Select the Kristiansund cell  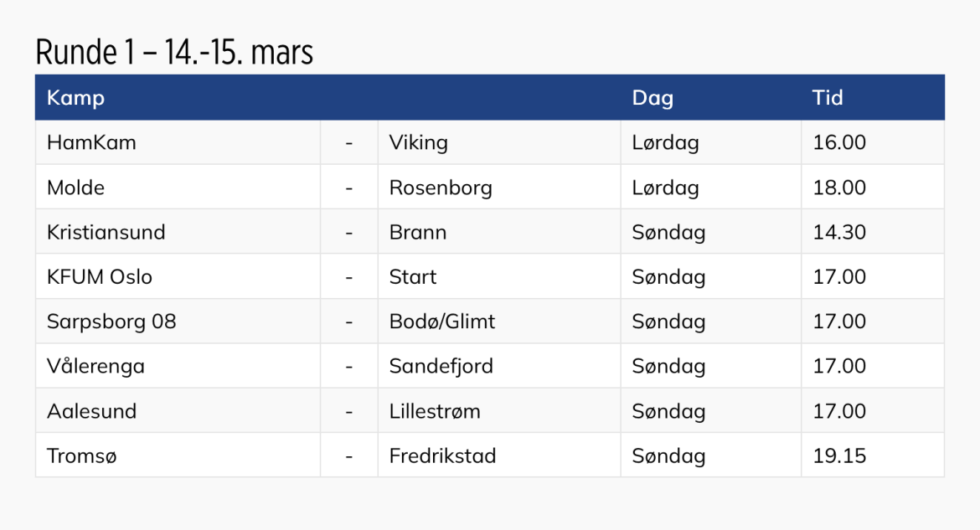pos(106,232)
